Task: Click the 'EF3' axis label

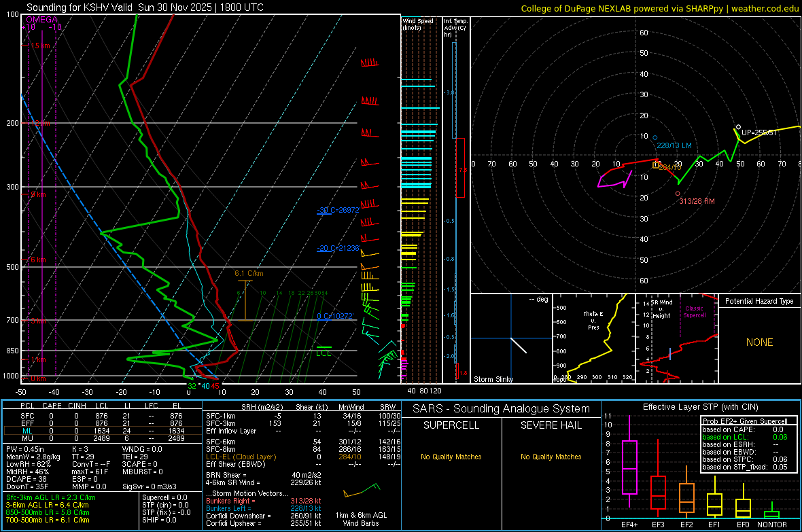Action: coord(658,525)
